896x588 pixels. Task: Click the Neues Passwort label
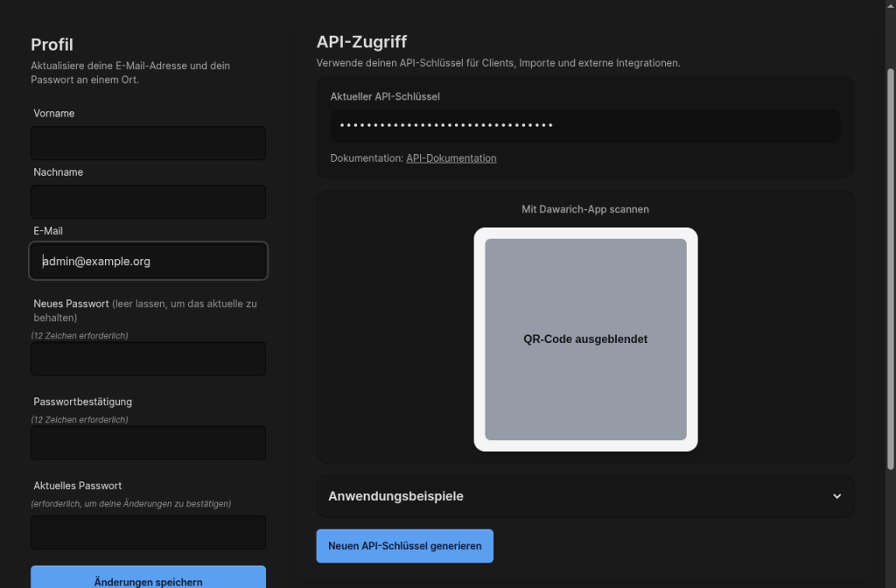pos(71,304)
